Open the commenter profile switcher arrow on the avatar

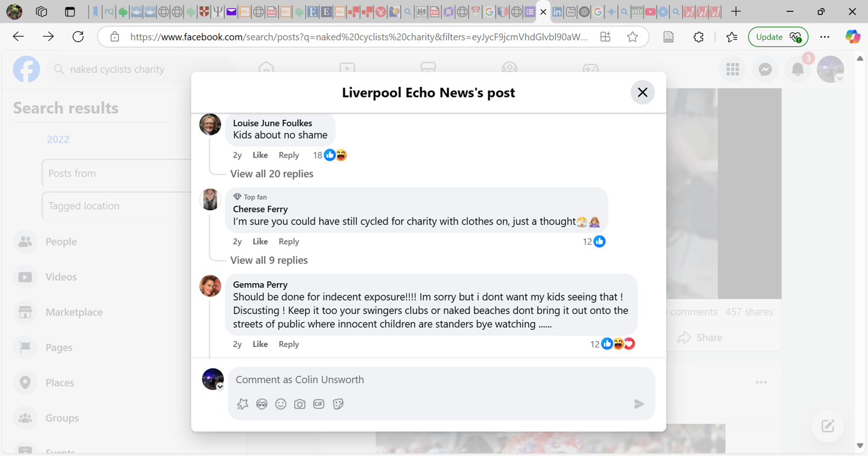[x=221, y=387]
